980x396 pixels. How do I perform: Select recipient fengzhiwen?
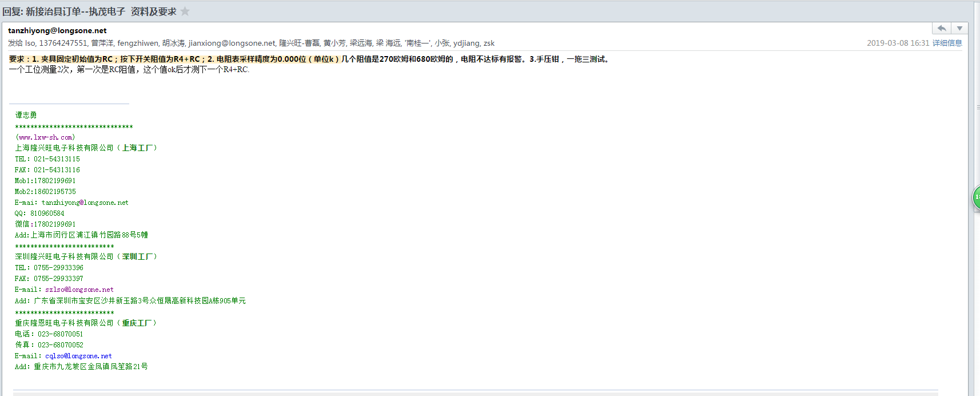pyautogui.click(x=138, y=43)
